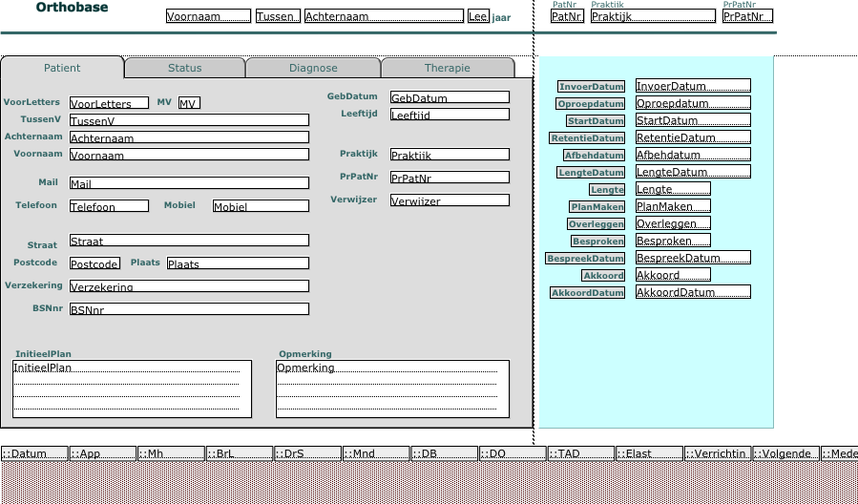Screen dimensions: 858x504
Task: Click the Achternaam field in Patient tab
Action: click(189, 137)
